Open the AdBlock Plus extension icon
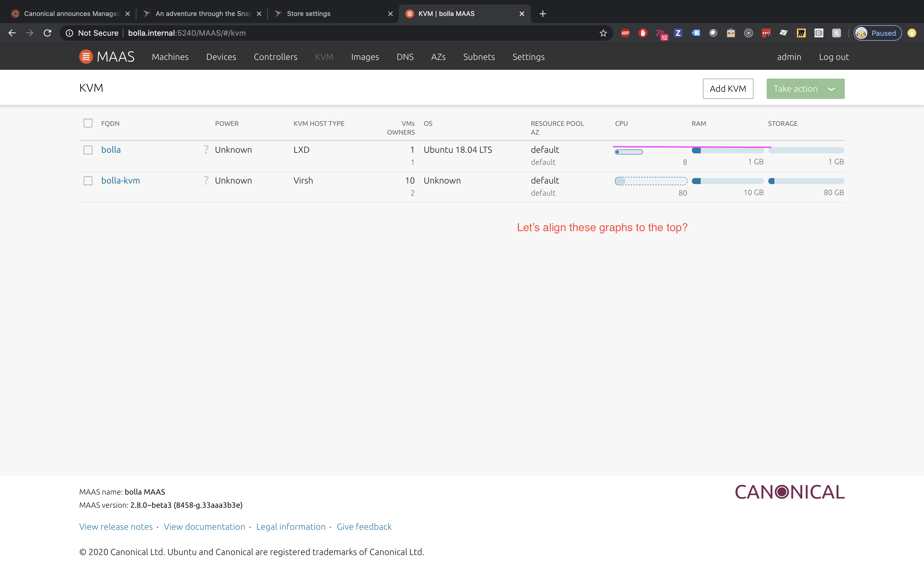The height and width of the screenshot is (577, 924). pyautogui.click(x=625, y=33)
